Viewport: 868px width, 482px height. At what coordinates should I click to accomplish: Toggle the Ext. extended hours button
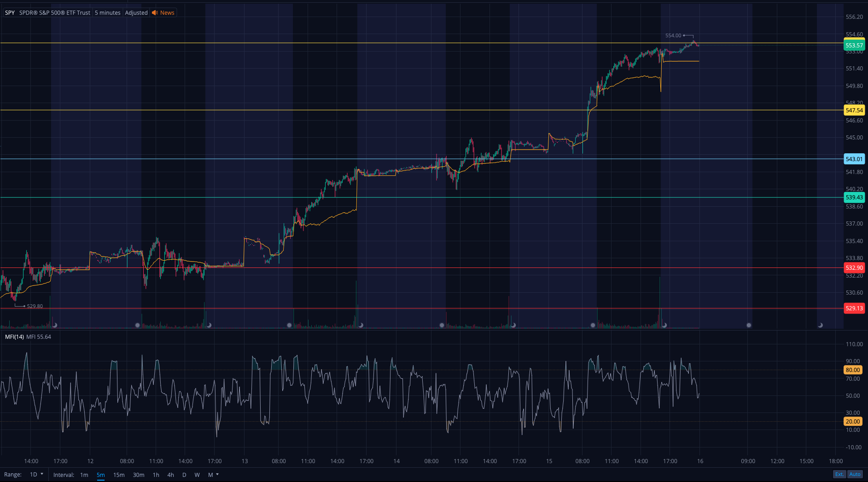(x=839, y=474)
